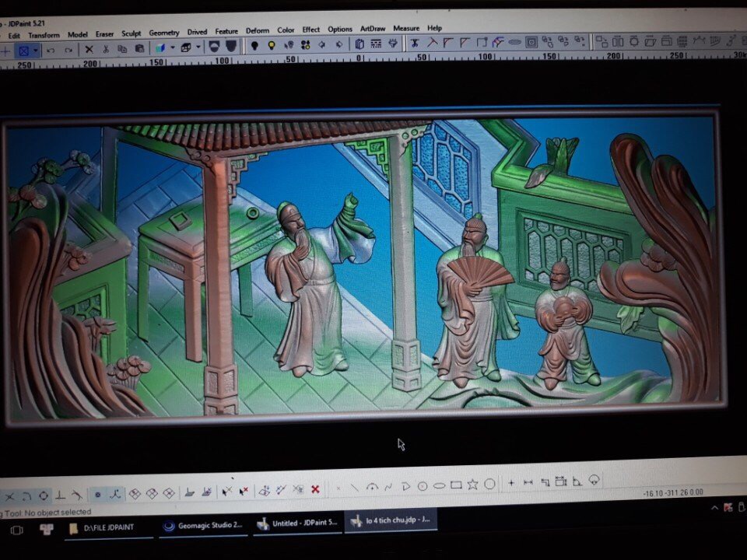Click the Copy icon in top toolbar
This screenshot has width=747, height=560.
(x=122, y=48)
